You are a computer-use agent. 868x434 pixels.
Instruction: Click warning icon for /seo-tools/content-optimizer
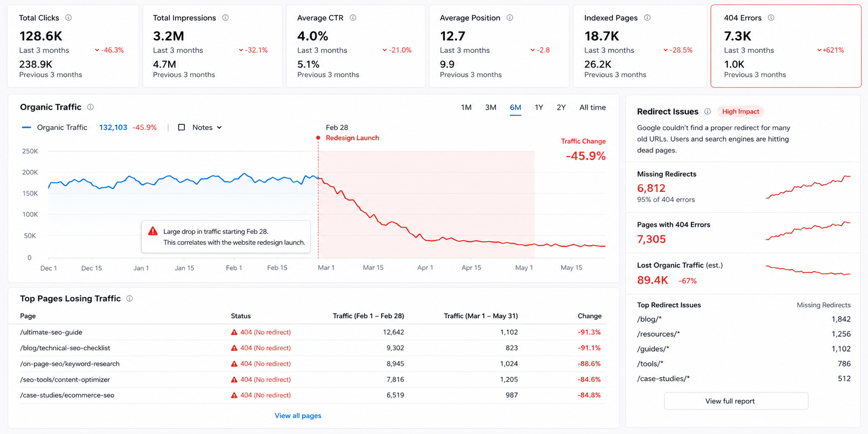coord(234,379)
